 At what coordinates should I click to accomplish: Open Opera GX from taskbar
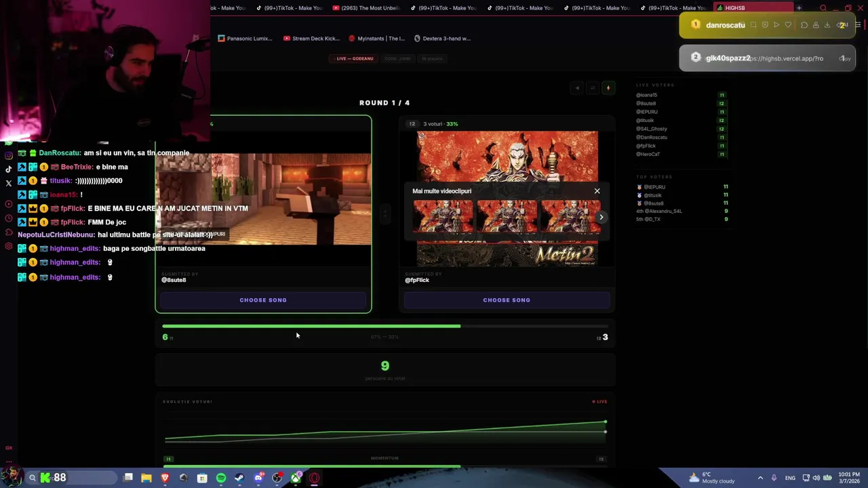pos(315,478)
